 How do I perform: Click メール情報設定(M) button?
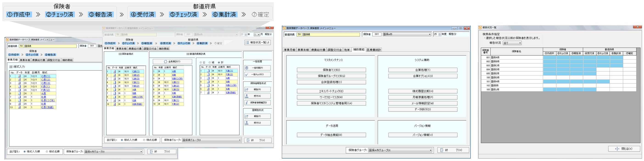423,103
